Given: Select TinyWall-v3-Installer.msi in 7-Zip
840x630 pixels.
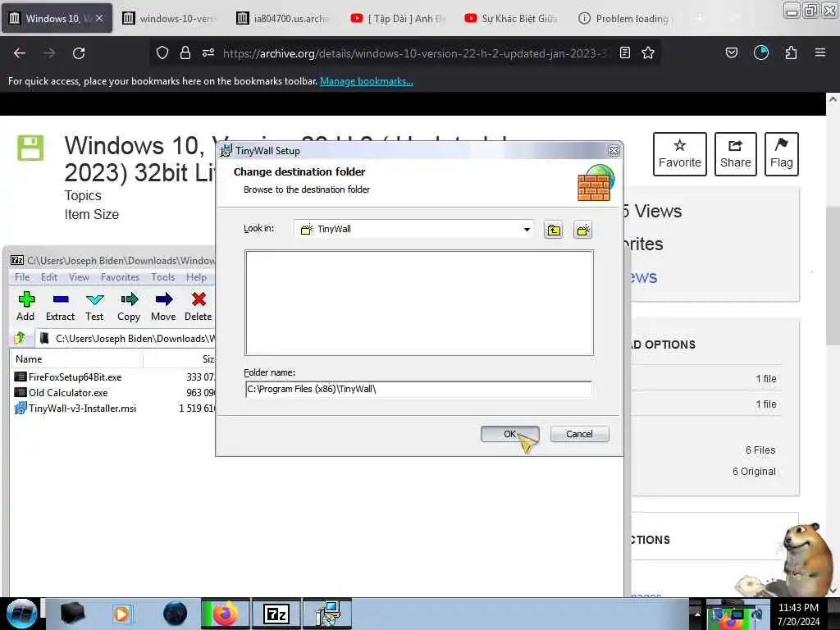Looking at the screenshot, I should coord(82,409).
